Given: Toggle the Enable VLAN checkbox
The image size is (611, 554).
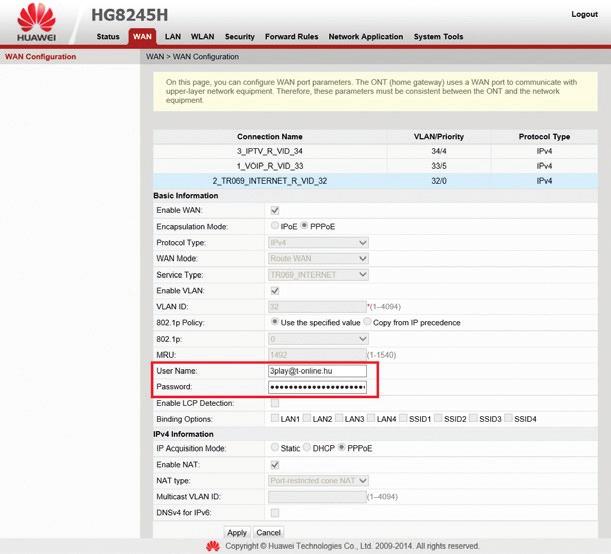Looking at the screenshot, I should coord(275,291).
